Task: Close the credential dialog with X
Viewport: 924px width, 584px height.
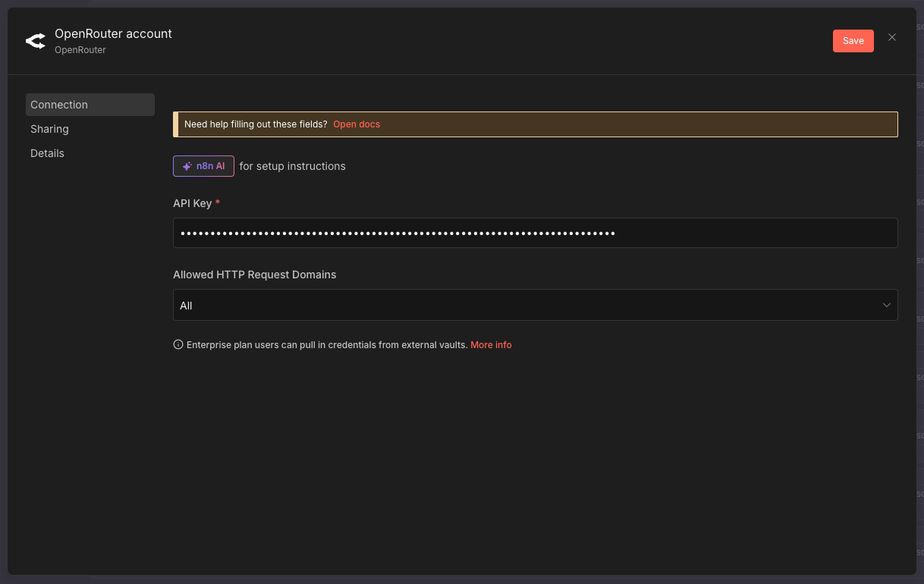Action: coord(892,37)
